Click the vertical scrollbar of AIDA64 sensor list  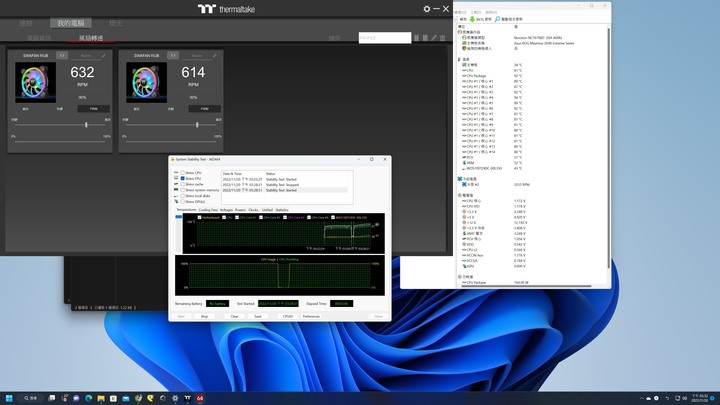click(609, 147)
